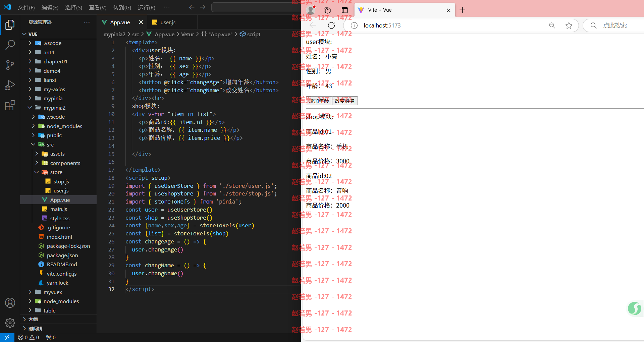Click the green floating assistant icon

point(635,308)
